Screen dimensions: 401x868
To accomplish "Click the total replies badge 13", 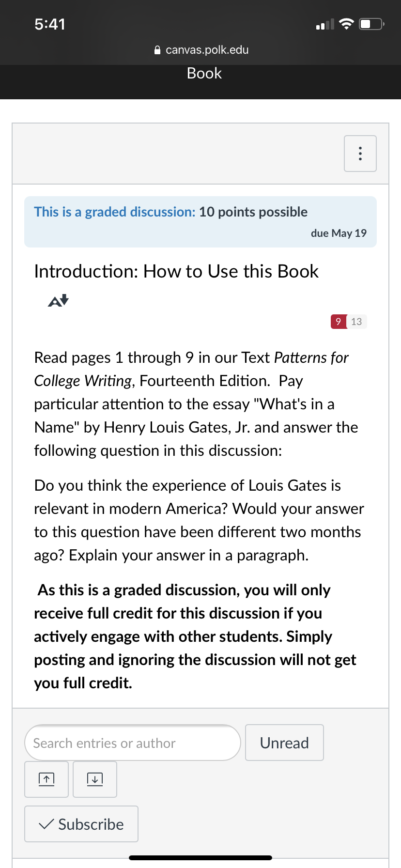I will click(356, 322).
